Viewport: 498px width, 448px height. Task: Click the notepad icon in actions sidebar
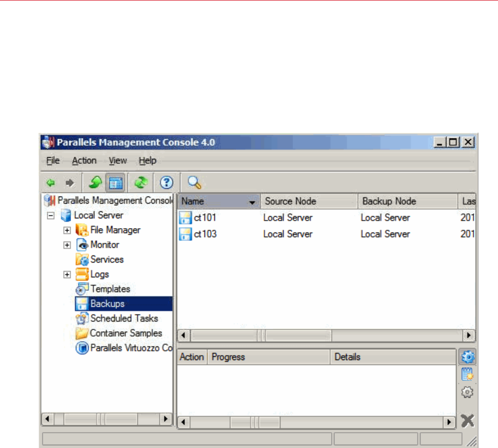(x=467, y=374)
